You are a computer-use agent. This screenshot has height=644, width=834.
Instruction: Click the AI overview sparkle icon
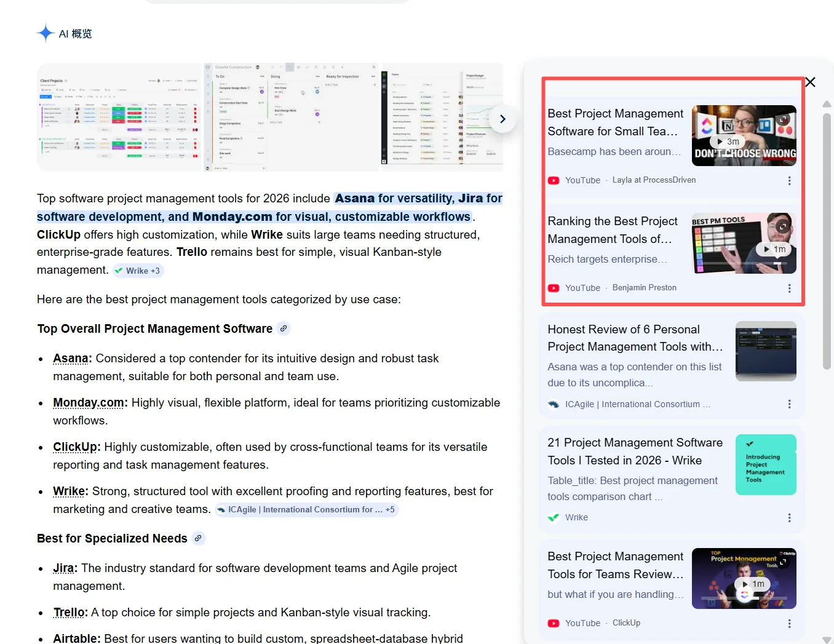point(46,33)
